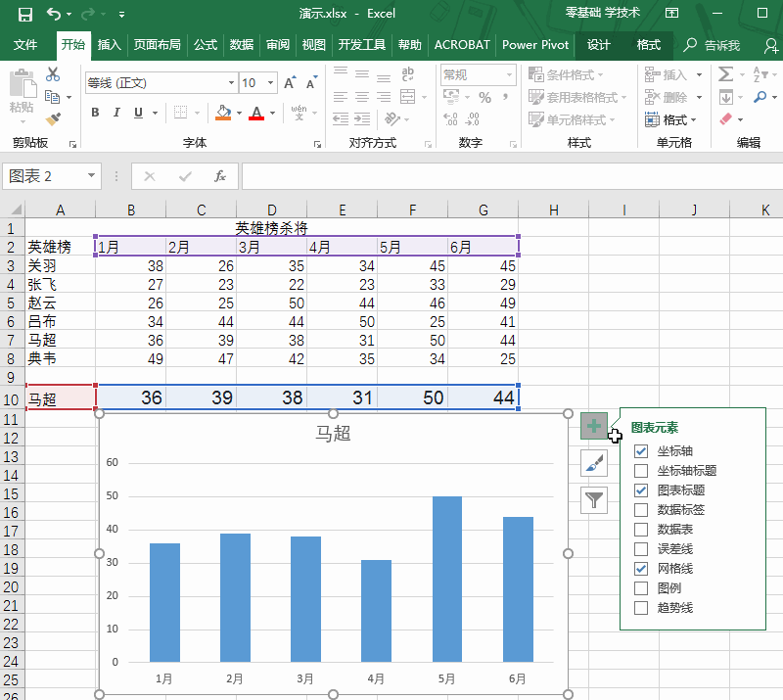This screenshot has width=783, height=700.
Task: Decrease decimal places
Action: [x=472, y=118]
